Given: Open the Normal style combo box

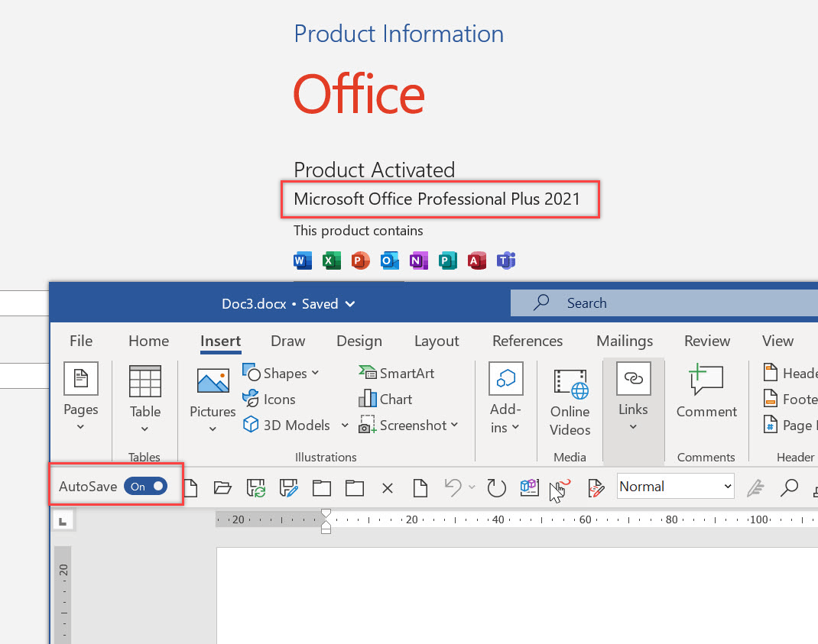Looking at the screenshot, I should coord(675,487).
